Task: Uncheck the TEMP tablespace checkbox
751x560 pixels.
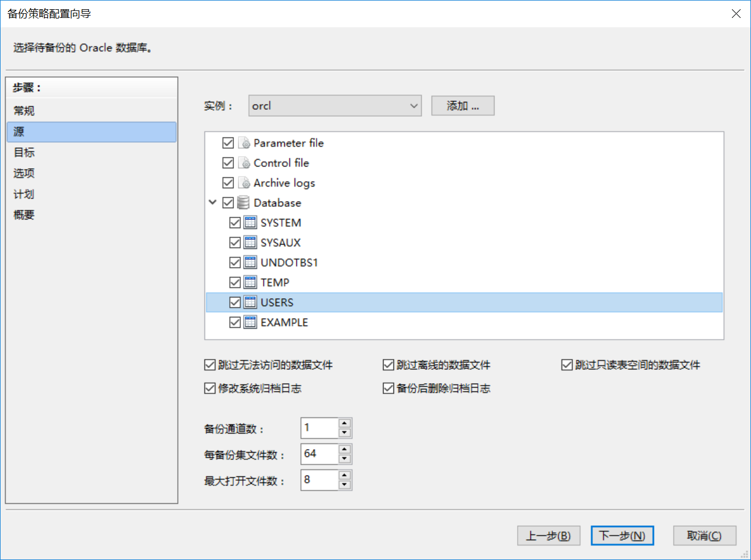Action: click(235, 283)
